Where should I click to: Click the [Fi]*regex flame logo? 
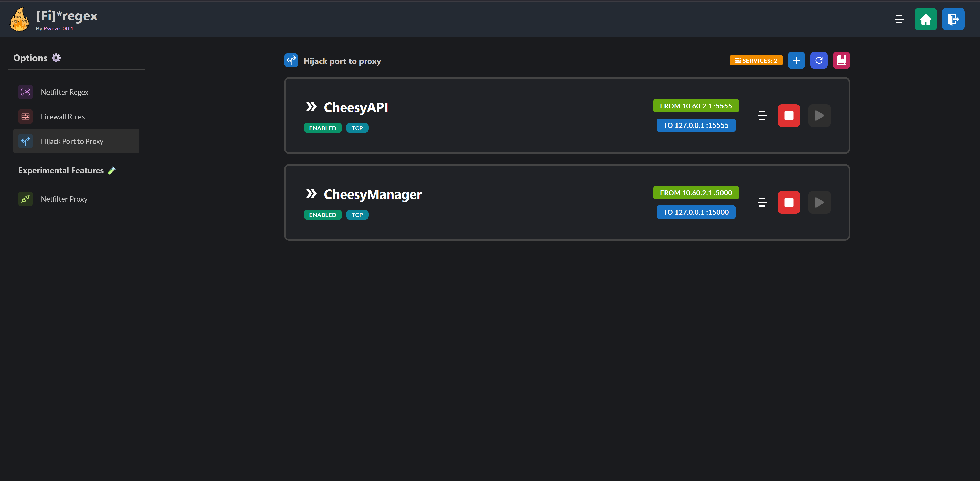click(x=19, y=19)
